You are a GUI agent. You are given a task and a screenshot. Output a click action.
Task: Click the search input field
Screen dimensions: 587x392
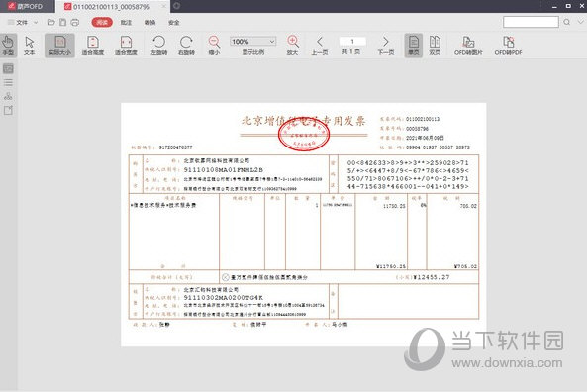tap(531, 22)
